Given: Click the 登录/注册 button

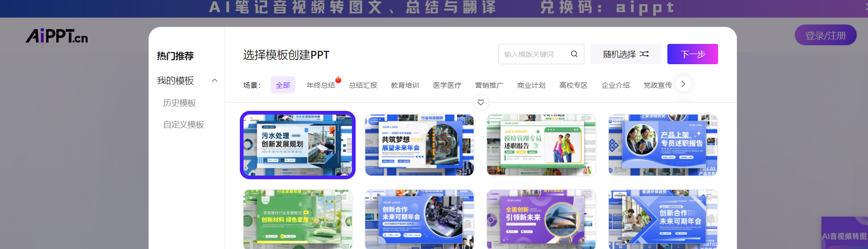Looking at the screenshot, I should click(825, 35).
